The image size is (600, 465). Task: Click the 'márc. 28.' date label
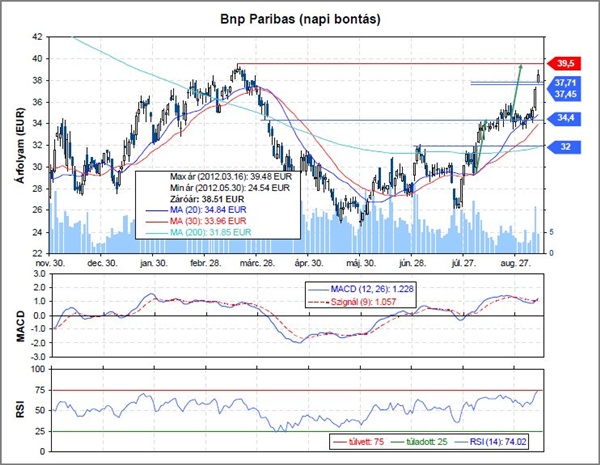coord(257,264)
